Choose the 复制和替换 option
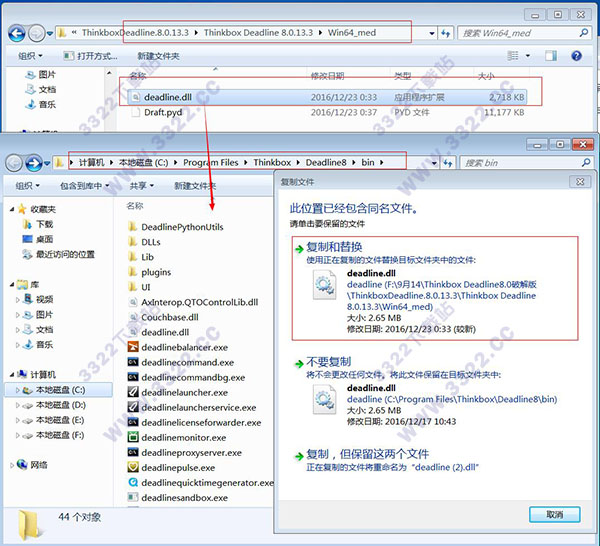This screenshot has width=600, height=546. coord(435,288)
